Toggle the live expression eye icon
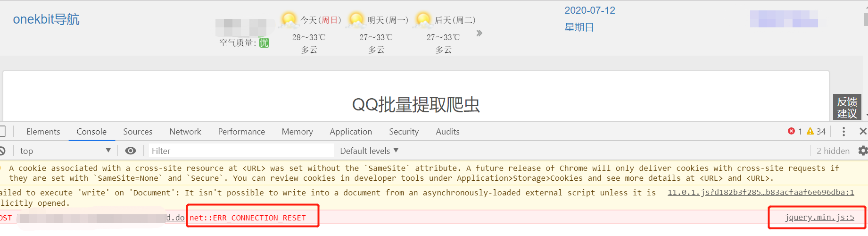The image size is (868, 236). [x=131, y=151]
